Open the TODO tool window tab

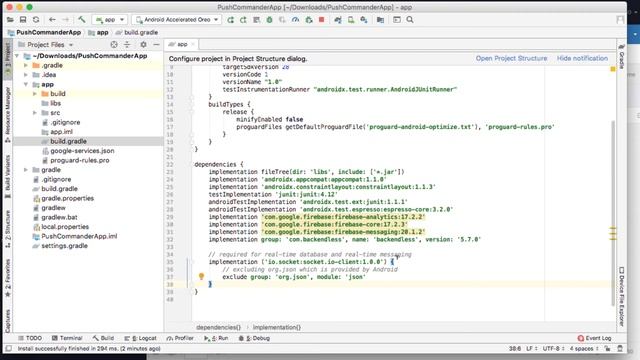(x=30, y=338)
